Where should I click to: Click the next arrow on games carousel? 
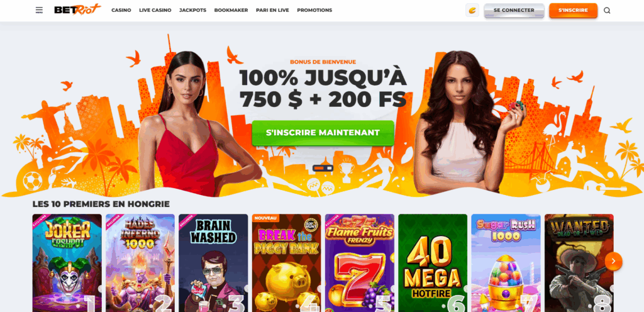pyautogui.click(x=613, y=261)
